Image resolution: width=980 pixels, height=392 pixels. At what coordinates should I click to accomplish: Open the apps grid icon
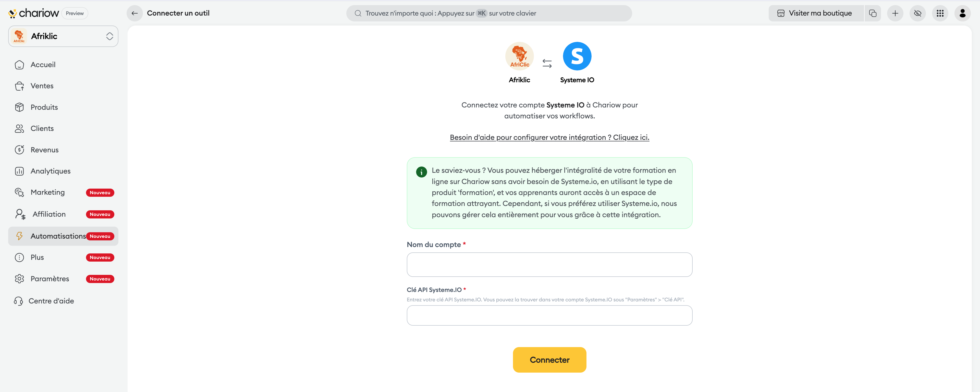tap(940, 13)
